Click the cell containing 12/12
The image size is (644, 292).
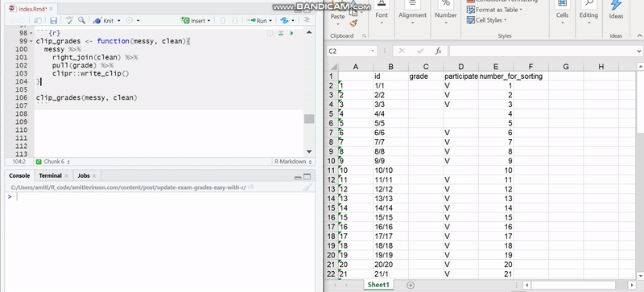(x=391, y=189)
